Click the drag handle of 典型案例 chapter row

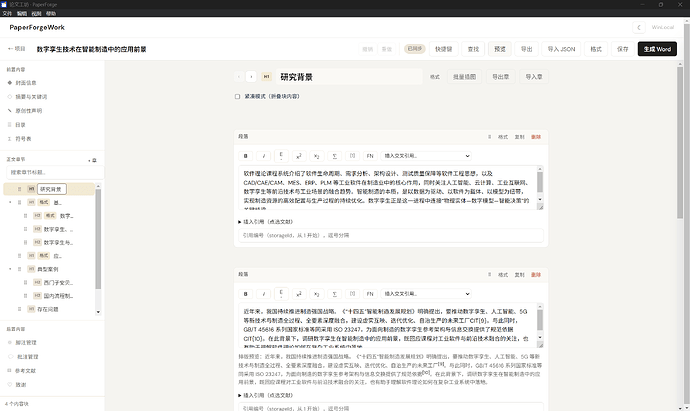(x=19, y=269)
